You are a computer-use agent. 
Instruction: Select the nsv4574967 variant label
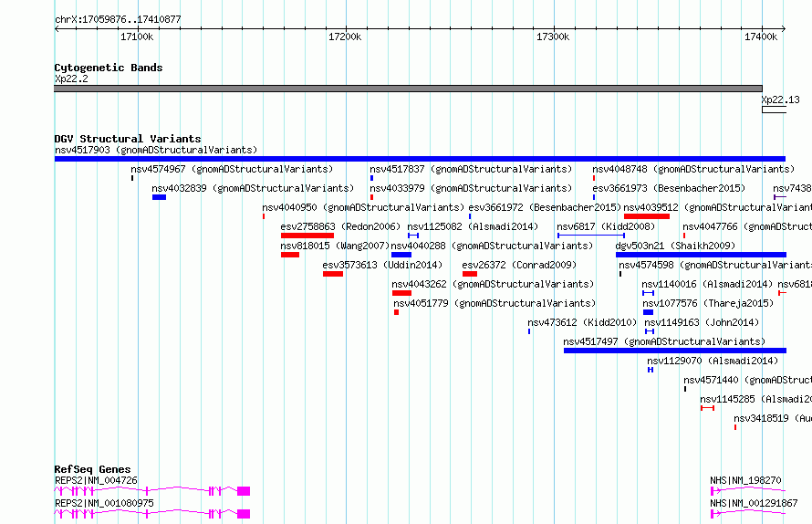click(x=232, y=169)
